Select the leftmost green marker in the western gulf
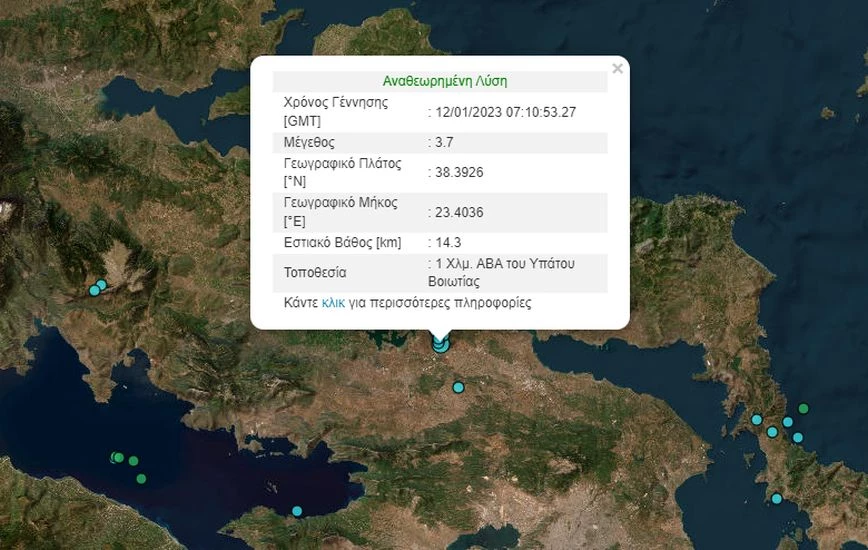The height and width of the screenshot is (550, 868). coord(118,458)
